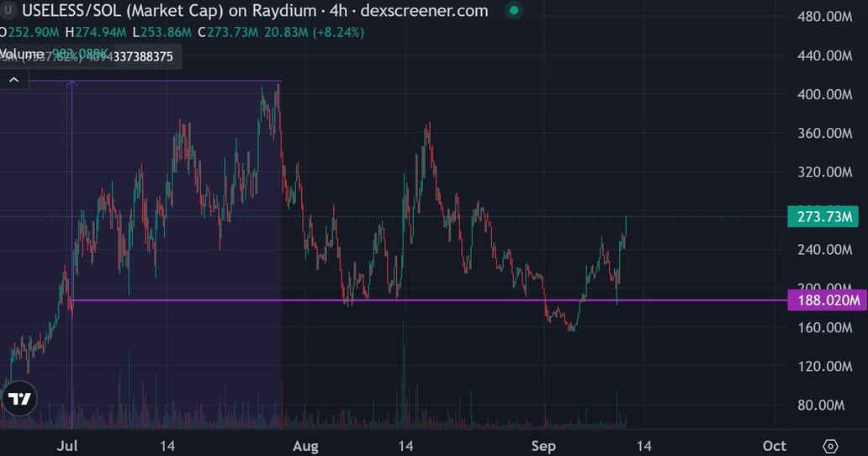Click the green market status dot

(514, 10)
